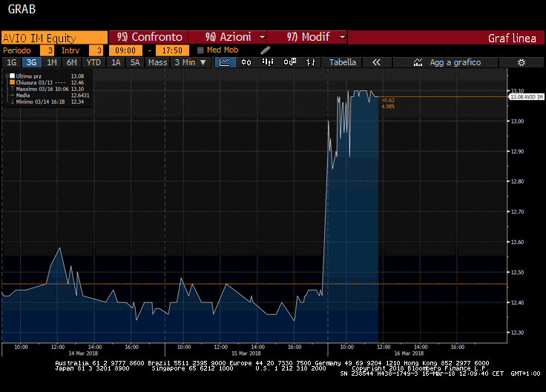Collapse panel with double-left arrows
The height and width of the screenshot is (392, 546).
tap(376, 63)
